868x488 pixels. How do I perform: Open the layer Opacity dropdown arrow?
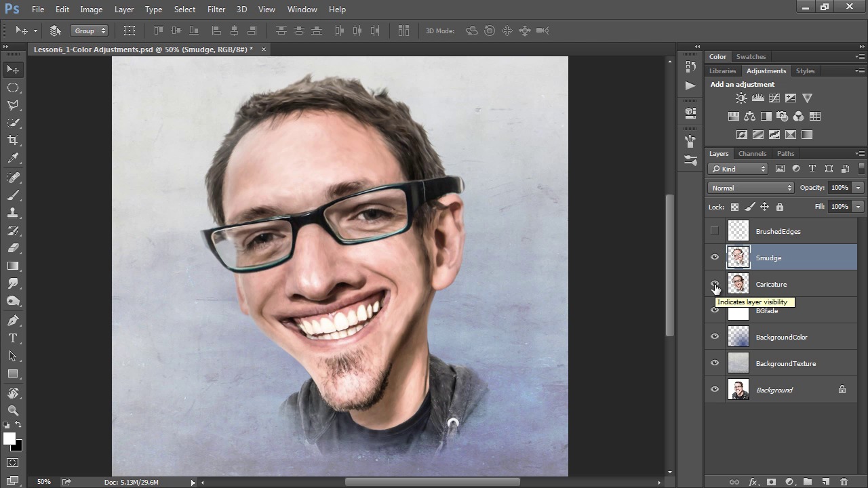[858, 188]
